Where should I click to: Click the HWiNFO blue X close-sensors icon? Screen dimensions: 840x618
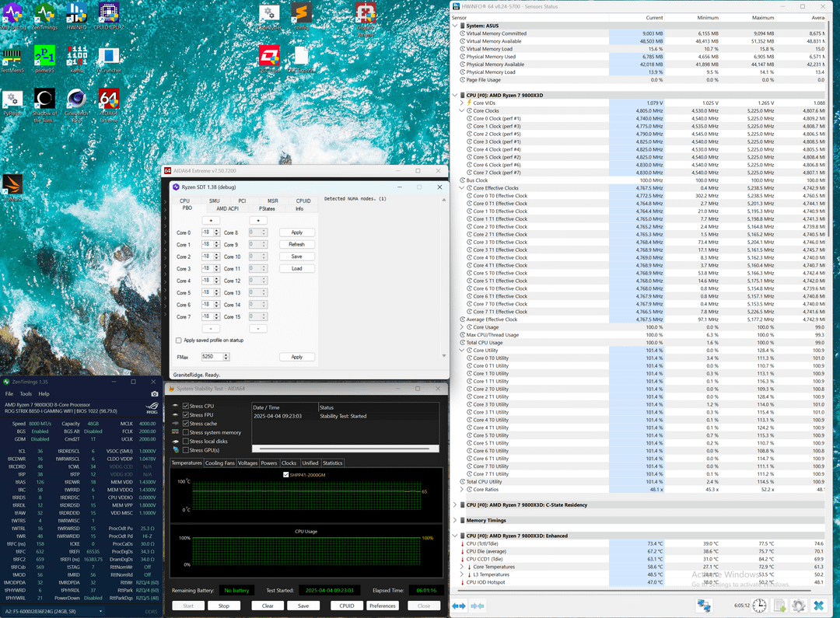pyautogui.click(x=818, y=606)
